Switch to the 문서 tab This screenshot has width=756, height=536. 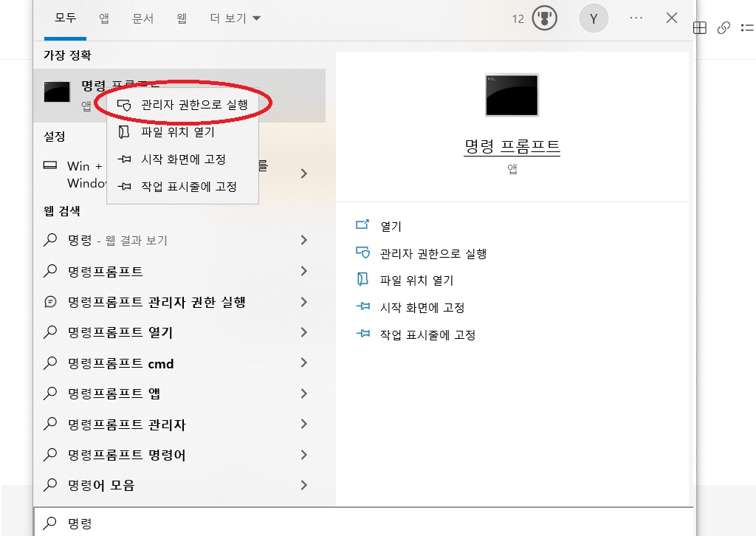[142, 18]
